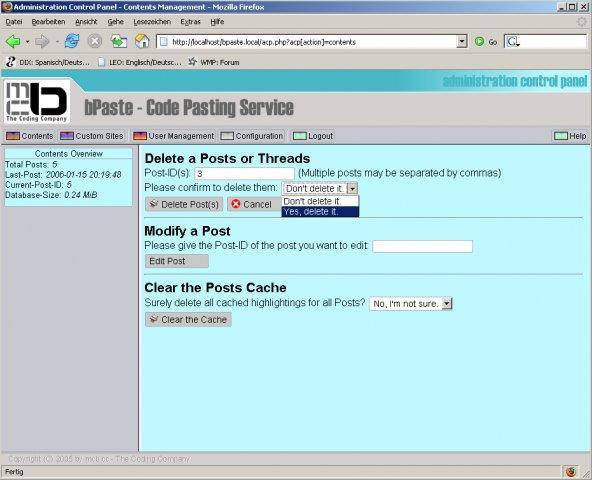Image resolution: width=592 pixels, height=480 pixels.
Task: Open the Extras menu
Action: click(190, 22)
